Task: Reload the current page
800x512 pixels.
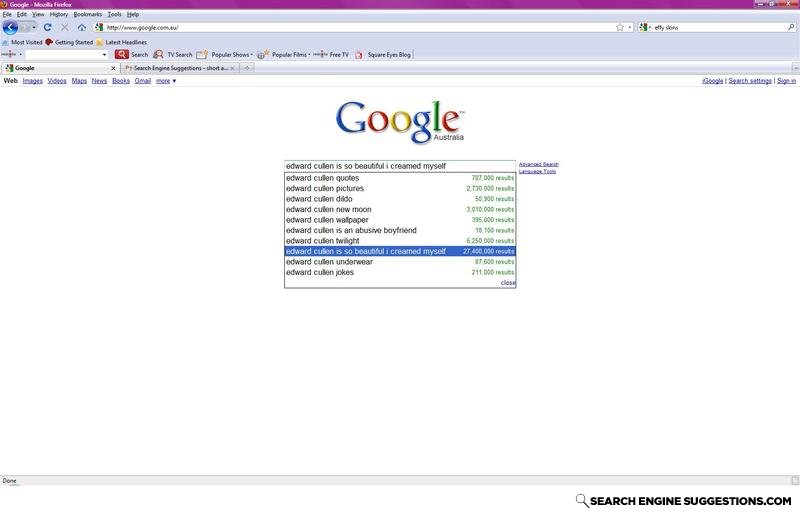Action: (x=47, y=28)
